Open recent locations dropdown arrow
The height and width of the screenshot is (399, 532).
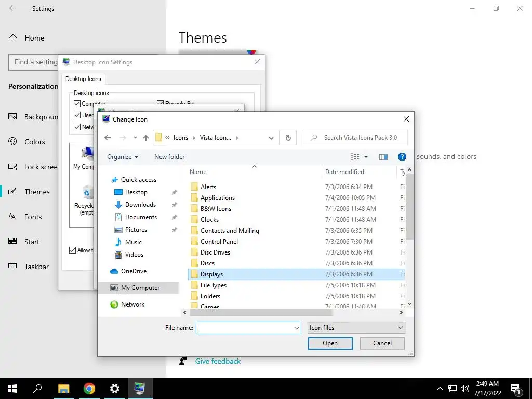[x=135, y=138]
